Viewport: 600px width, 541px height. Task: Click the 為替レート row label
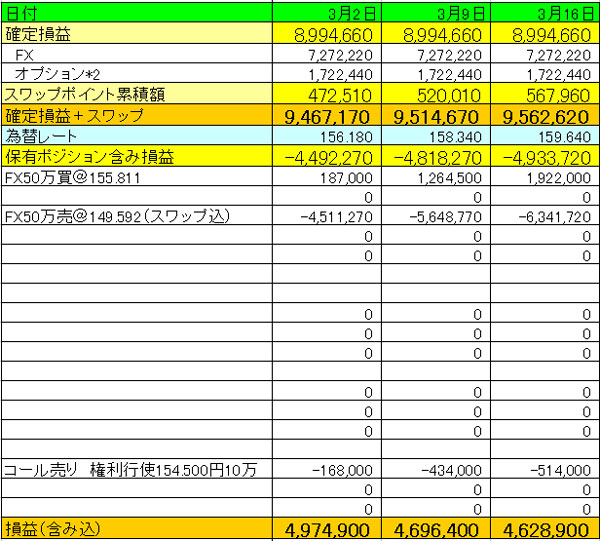pyautogui.click(x=40, y=136)
